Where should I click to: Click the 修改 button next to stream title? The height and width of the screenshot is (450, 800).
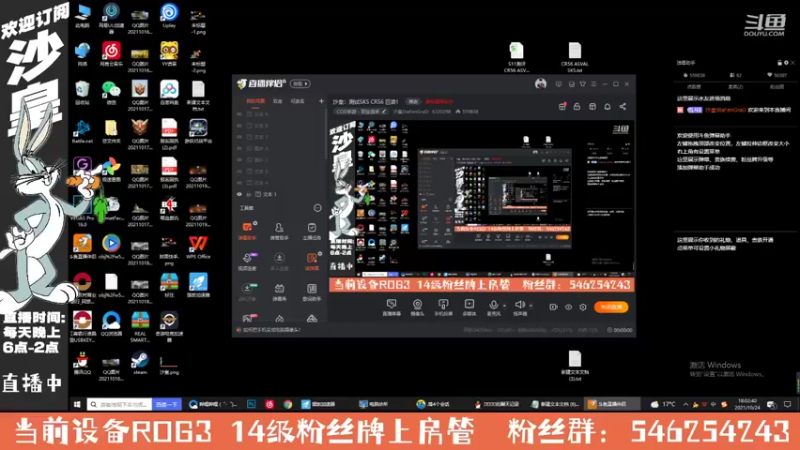413,102
